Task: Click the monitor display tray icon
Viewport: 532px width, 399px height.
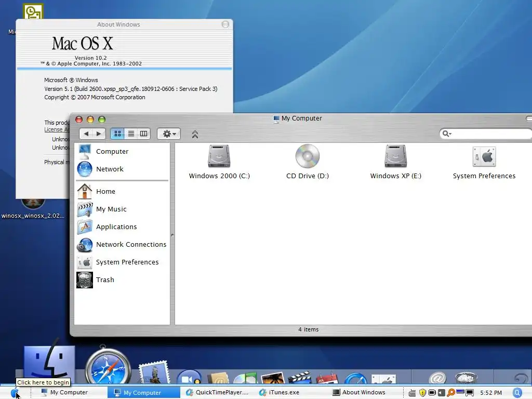Action: (470, 393)
